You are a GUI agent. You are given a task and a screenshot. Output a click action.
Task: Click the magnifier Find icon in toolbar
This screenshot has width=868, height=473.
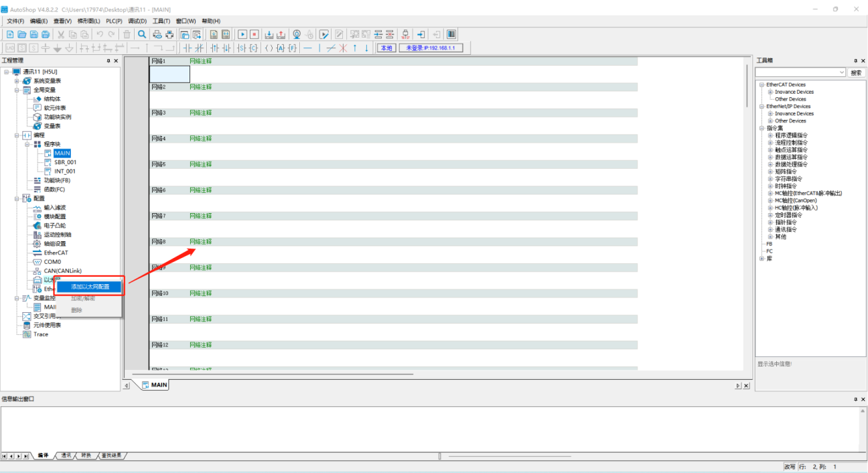click(142, 34)
